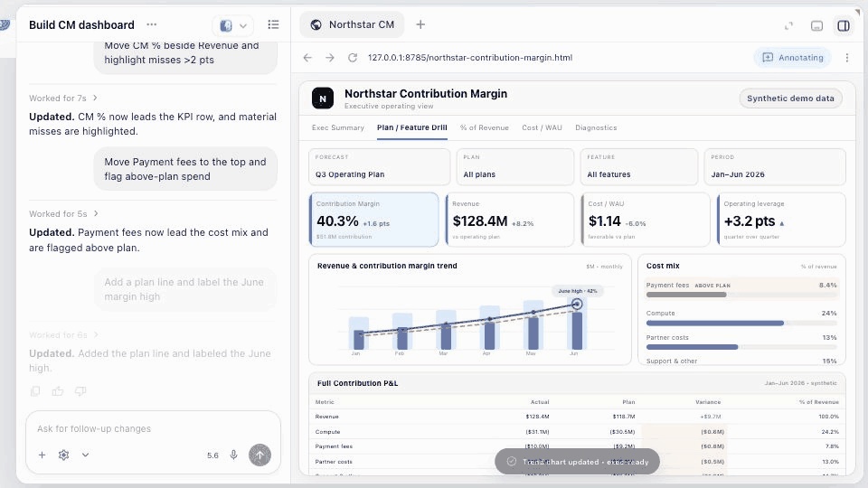868x488 pixels.
Task: Click the June high marker on trend chart
Action: 577,304
